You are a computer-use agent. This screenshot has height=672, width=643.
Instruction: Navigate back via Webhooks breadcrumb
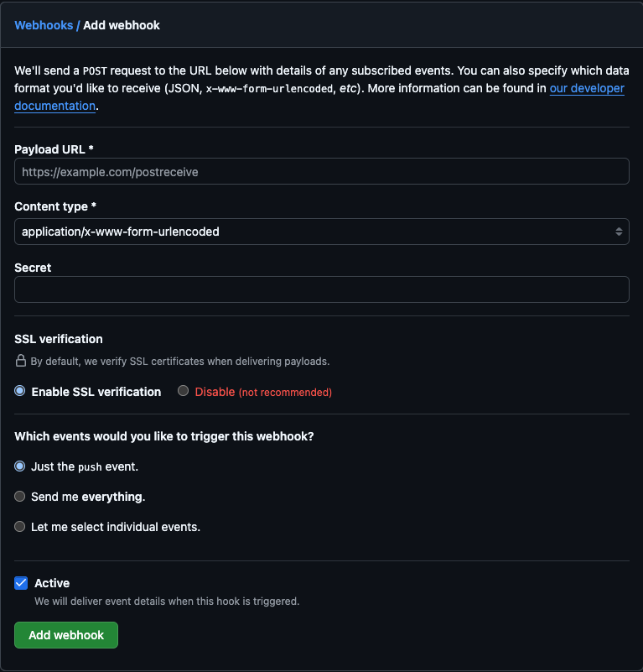point(44,25)
